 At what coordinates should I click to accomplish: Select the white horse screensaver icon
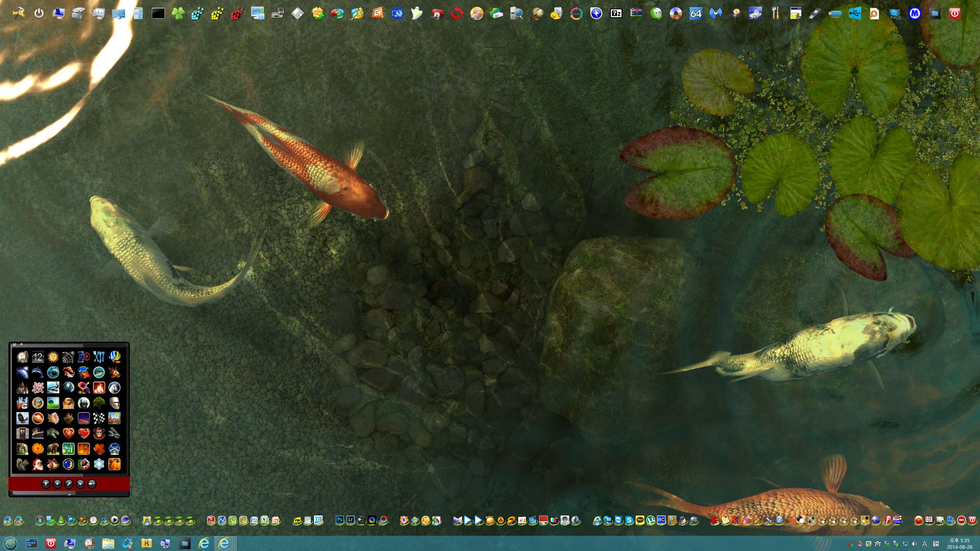(114, 387)
